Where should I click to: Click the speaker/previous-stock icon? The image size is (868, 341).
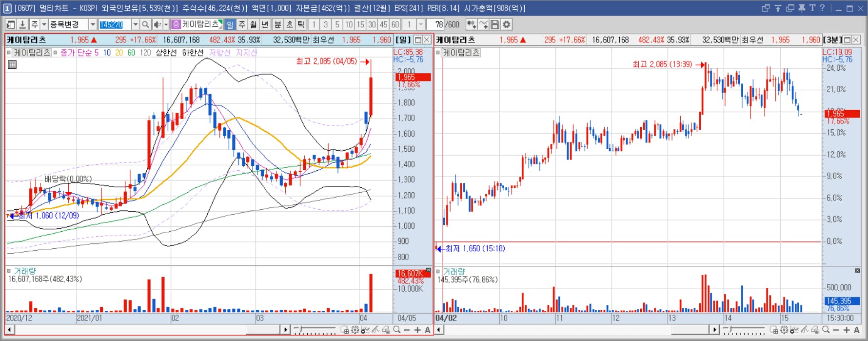157,24
